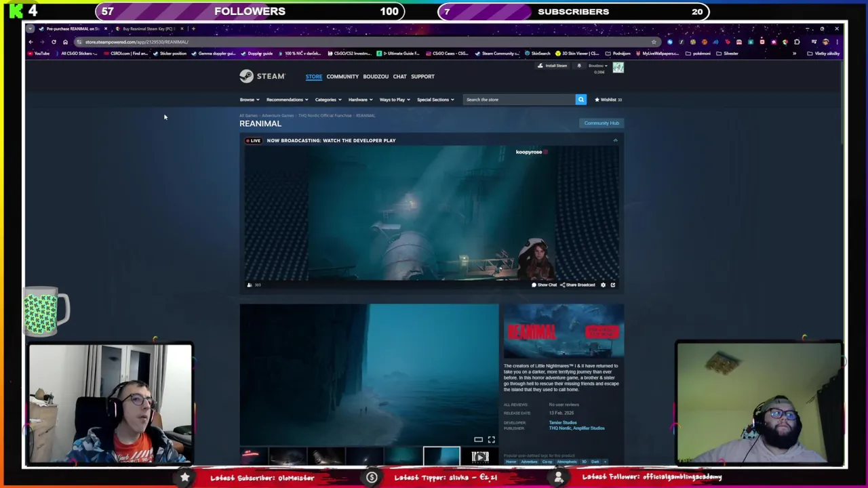868x488 pixels.
Task: Open the SUPPORT menu item
Action: coord(422,77)
